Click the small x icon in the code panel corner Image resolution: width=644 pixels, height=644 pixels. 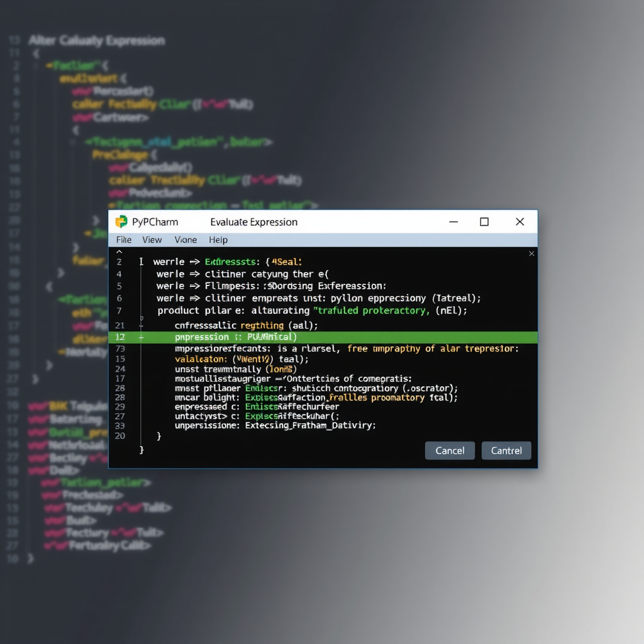pyautogui.click(x=531, y=253)
